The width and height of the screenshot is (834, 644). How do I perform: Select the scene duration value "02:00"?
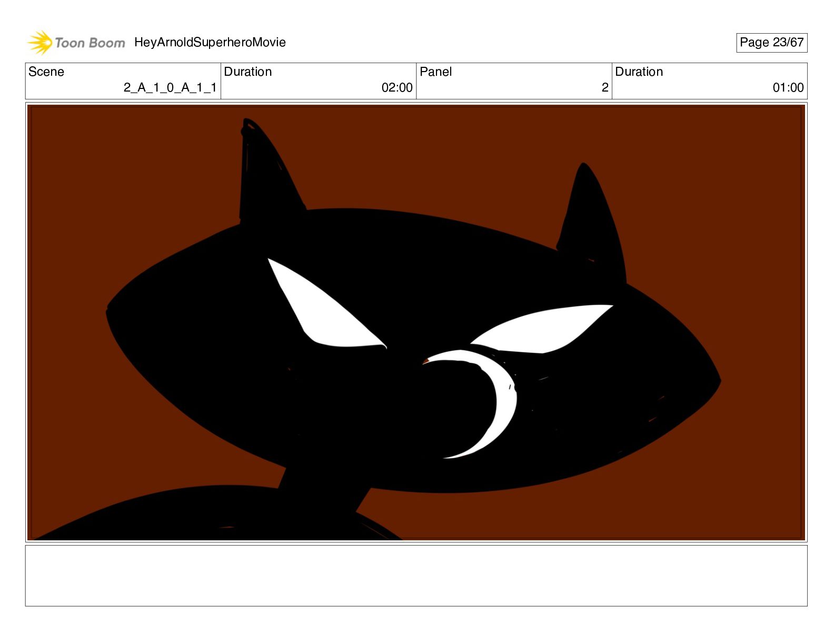pyautogui.click(x=397, y=87)
